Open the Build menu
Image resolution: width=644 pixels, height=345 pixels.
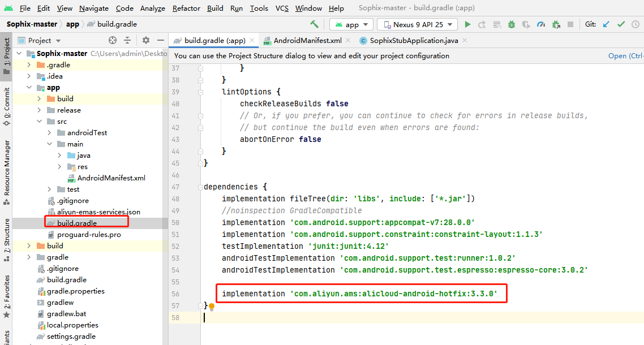tap(215, 8)
